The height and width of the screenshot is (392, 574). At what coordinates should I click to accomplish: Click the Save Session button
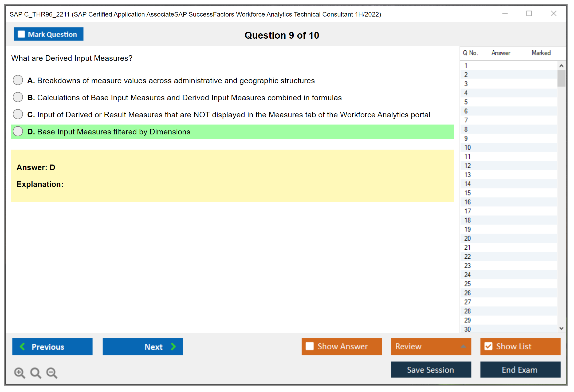click(431, 370)
